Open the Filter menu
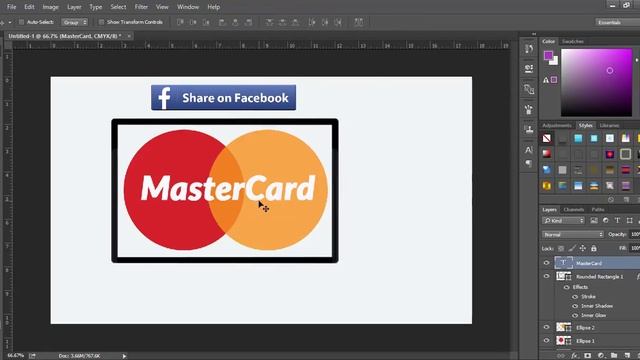The image size is (640, 360). 141,7
